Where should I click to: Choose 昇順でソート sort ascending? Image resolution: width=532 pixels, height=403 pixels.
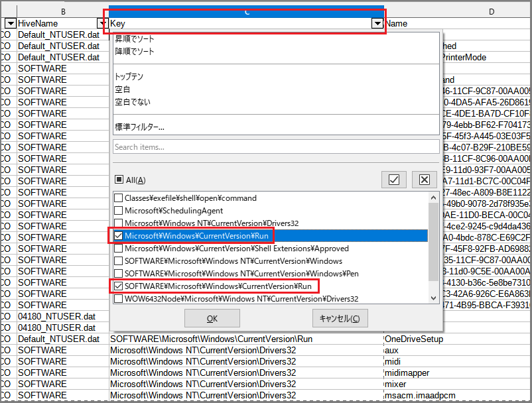135,38
